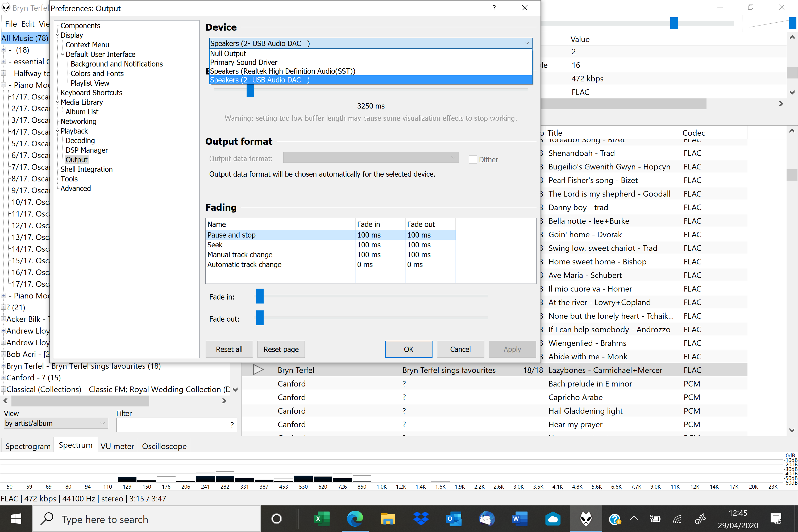
Task: Select Keyboard Shortcuts in preferences tree
Action: pyautogui.click(x=91, y=93)
